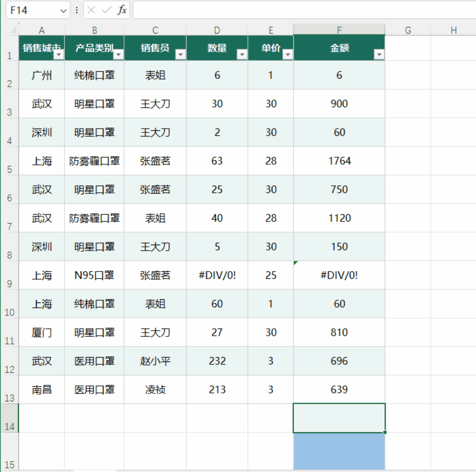Screen dimensions: 476x472
Task: Click the 厦门 cell
Action: [x=41, y=332]
